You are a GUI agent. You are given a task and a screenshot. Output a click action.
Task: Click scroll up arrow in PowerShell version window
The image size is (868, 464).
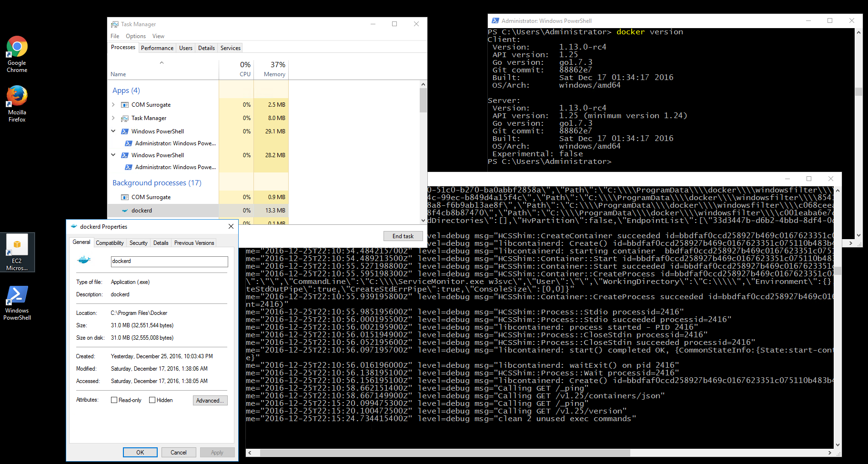click(x=858, y=32)
